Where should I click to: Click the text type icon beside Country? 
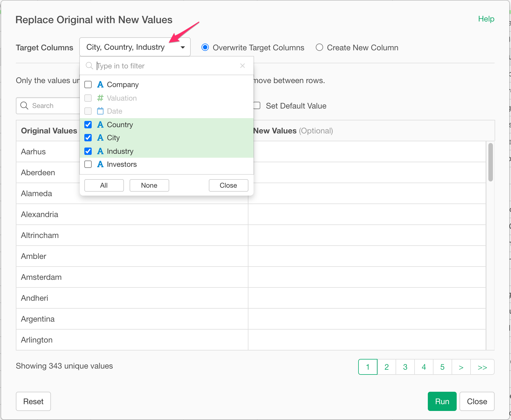[100, 125]
